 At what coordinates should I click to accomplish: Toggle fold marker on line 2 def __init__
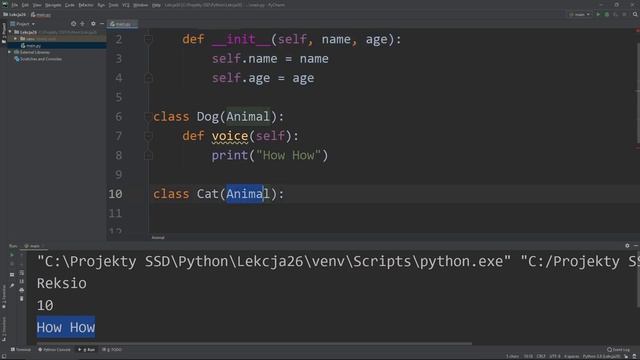[149, 40]
